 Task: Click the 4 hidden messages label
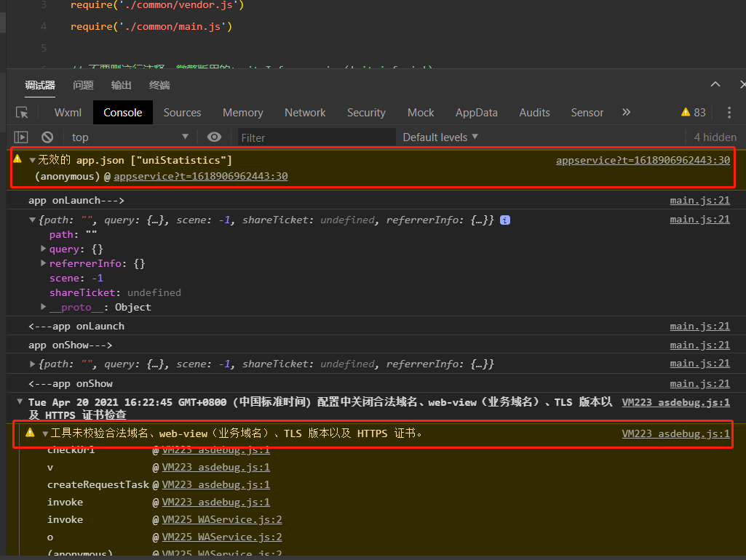pos(715,137)
